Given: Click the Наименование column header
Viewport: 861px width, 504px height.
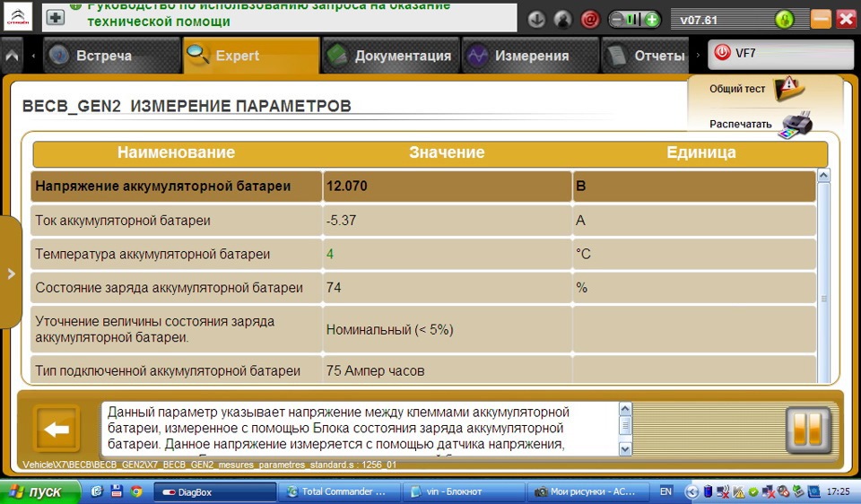Looking at the screenshot, I should pyautogui.click(x=177, y=152).
